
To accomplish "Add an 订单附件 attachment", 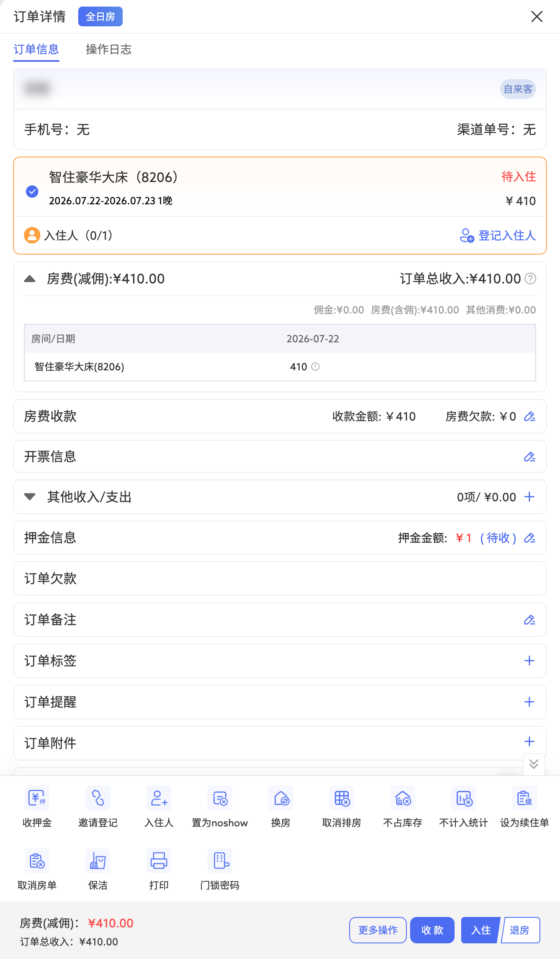I will [530, 741].
